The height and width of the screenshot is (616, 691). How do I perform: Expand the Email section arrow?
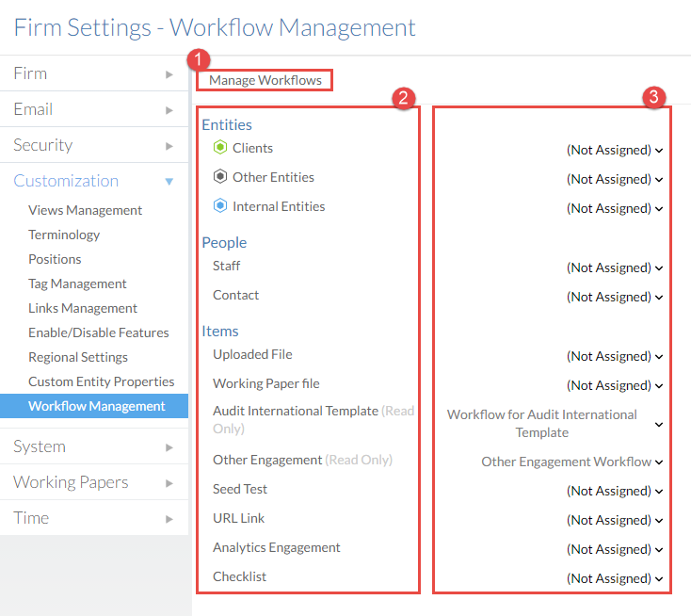[169, 109]
